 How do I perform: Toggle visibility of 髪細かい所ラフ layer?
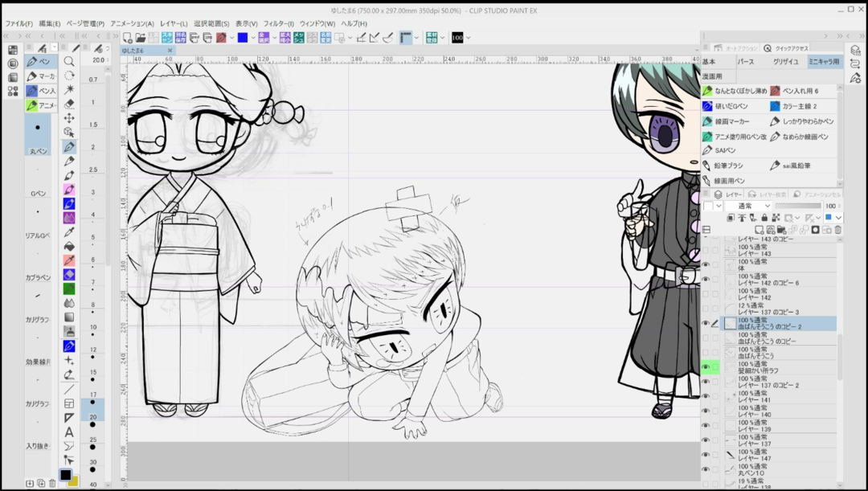[x=706, y=367]
